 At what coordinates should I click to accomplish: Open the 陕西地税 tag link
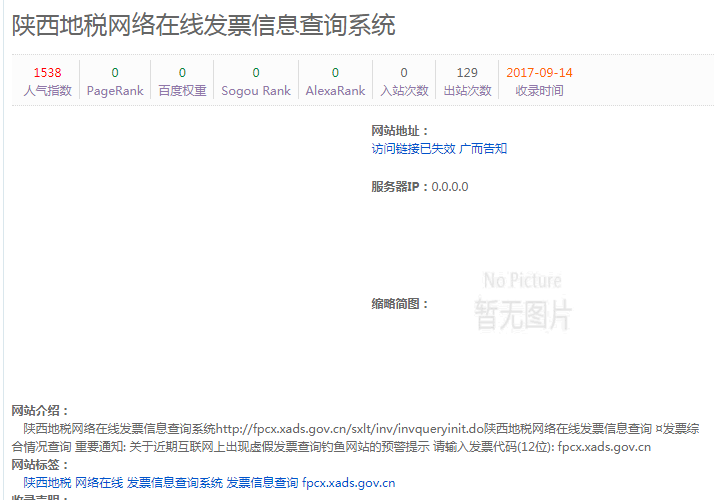tap(47, 483)
